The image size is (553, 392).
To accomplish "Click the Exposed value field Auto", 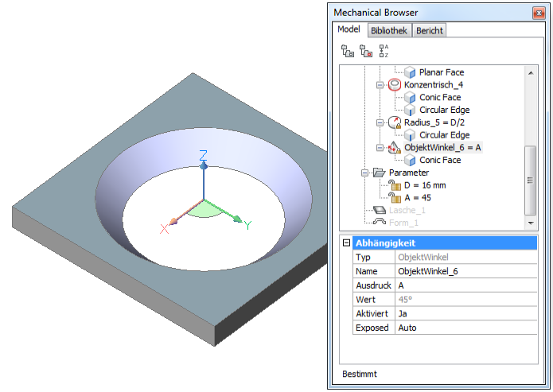I will [465, 328].
